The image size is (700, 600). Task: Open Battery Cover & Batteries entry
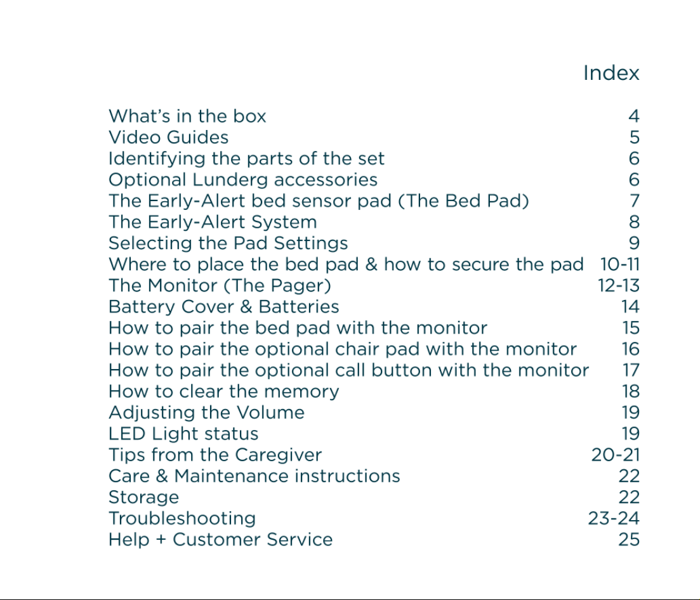coord(223,306)
